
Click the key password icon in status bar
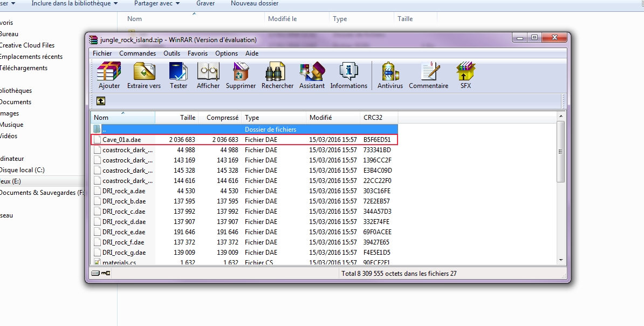click(106, 273)
